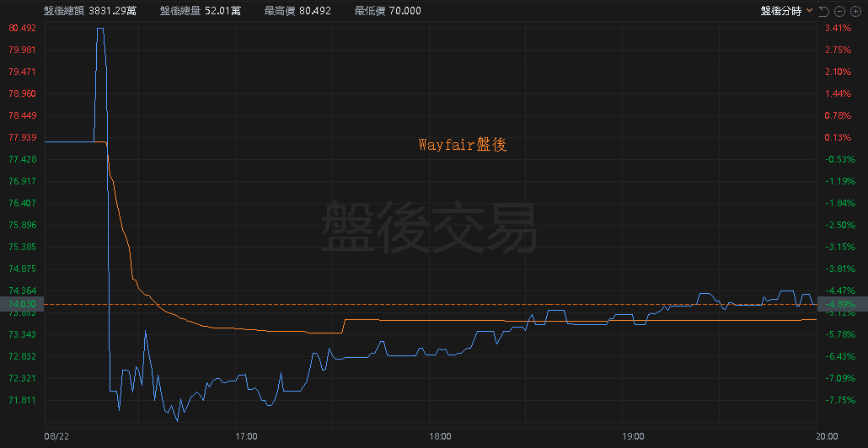
Task: Click the 18:00 time axis label
Action: coord(440,436)
